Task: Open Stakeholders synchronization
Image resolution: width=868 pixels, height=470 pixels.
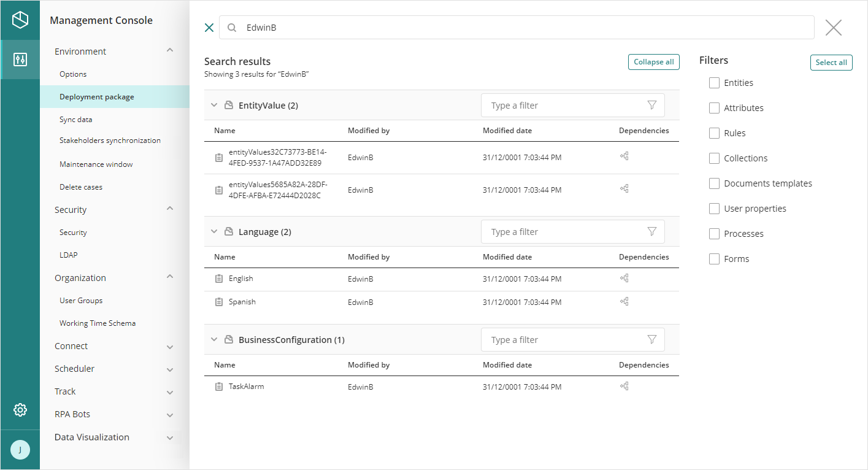Action: pos(110,141)
